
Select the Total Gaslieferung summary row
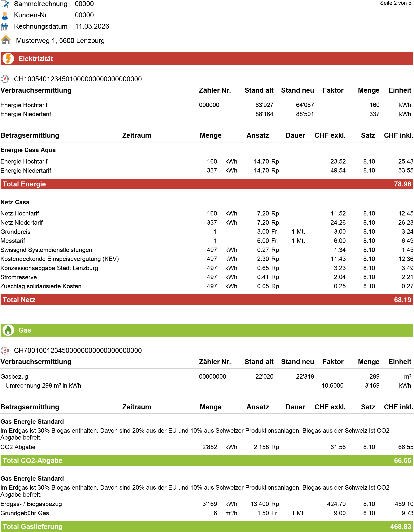pyautogui.click(x=207, y=527)
